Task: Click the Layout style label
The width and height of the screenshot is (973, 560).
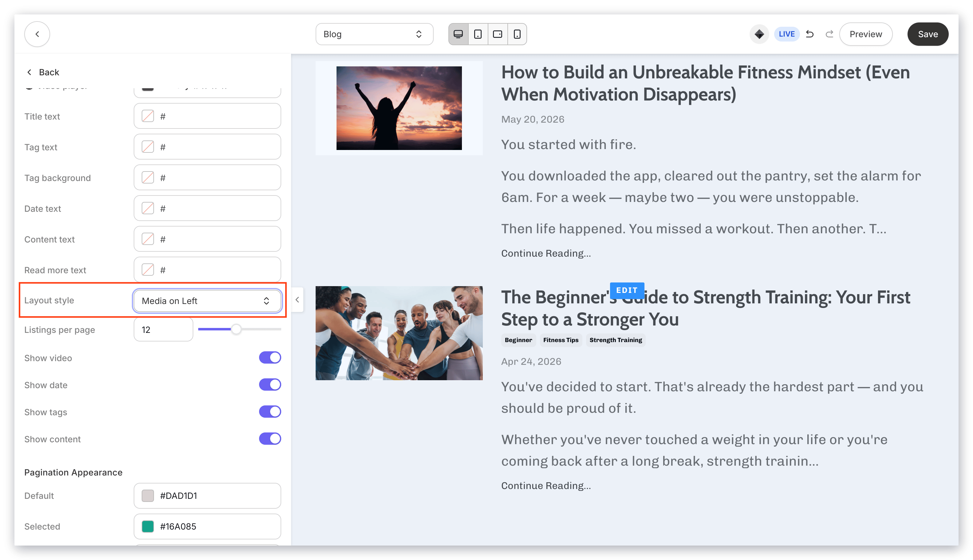Action: [x=49, y=300]
